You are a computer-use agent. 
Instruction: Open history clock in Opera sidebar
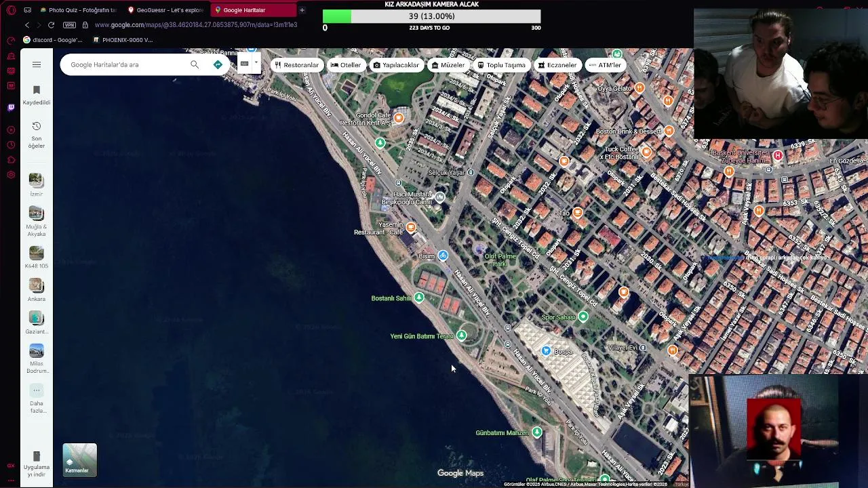tap(11, 145)
